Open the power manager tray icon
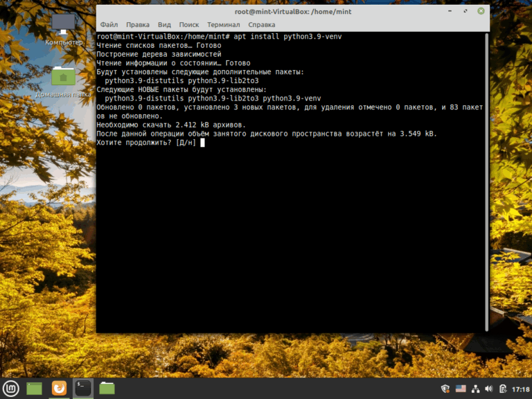This screenshot has width=532, height=399. coord(503,389)
